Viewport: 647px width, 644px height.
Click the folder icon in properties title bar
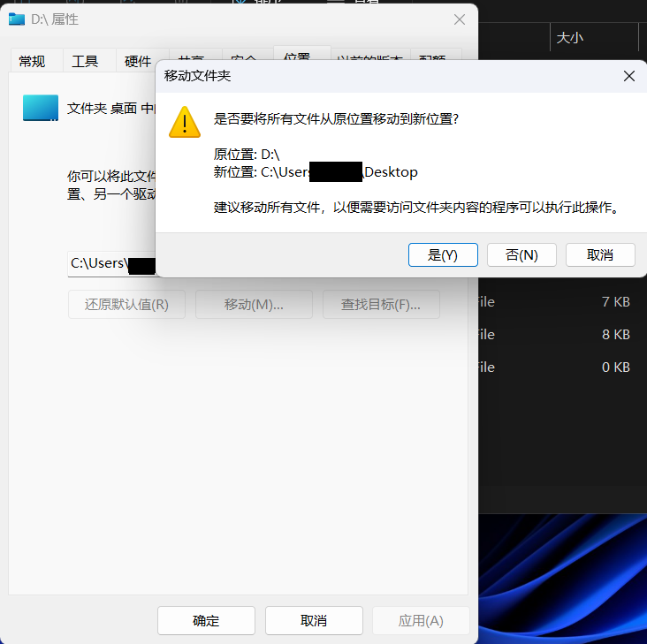17,19
